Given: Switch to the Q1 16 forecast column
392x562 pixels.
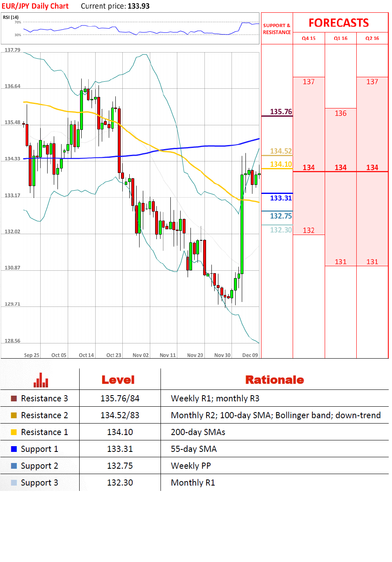Looking at the screenshot, I should click(340, 38).
